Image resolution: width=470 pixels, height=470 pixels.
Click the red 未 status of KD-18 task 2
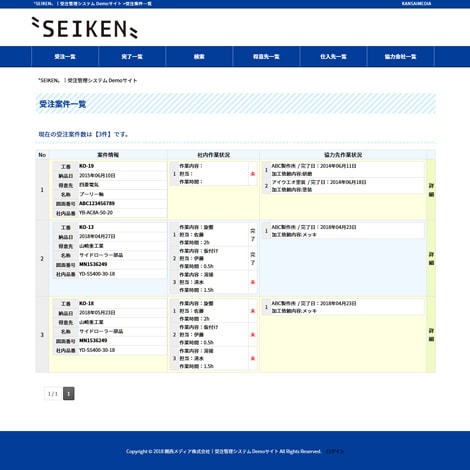(253, 334)
